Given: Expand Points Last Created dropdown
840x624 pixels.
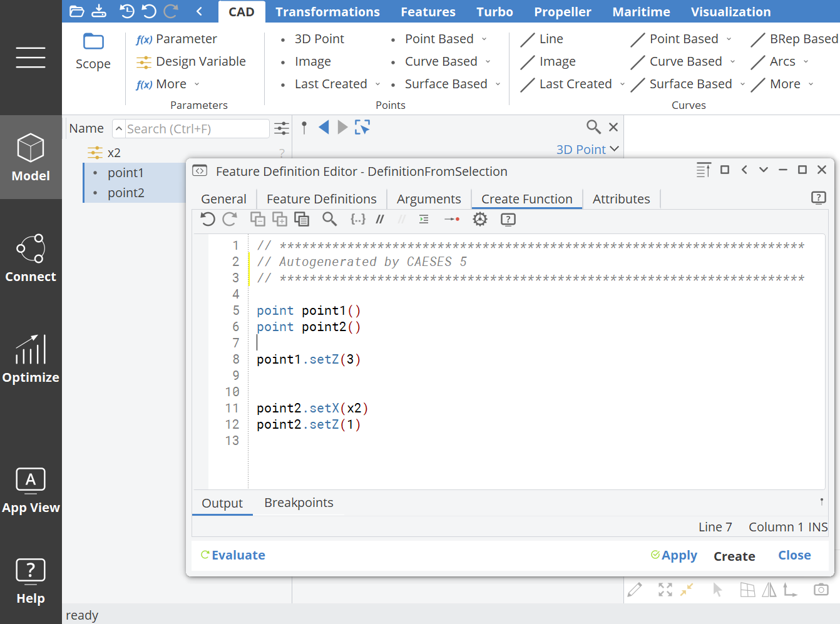Looking at the screenshot, I should (x=377, y=84).
